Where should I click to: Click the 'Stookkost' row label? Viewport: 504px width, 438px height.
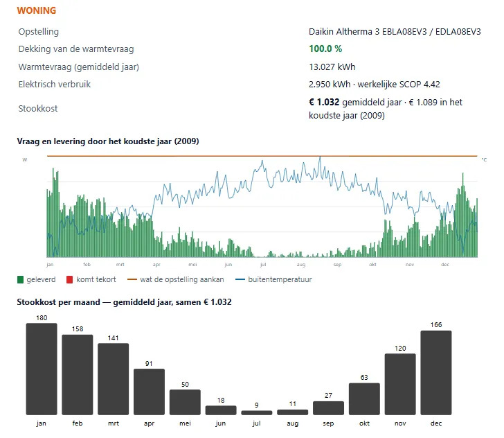[38, 108]
